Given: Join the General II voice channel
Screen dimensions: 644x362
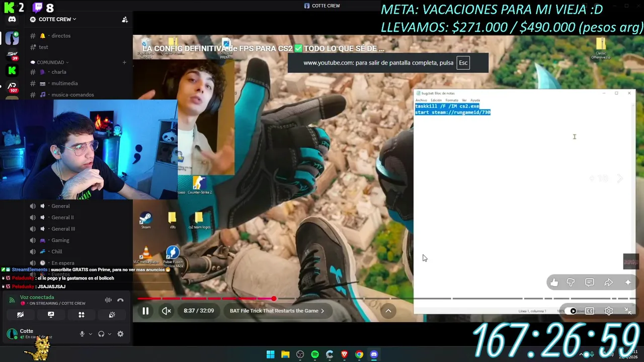Looking at the screenshot, I should tap(62, 217).
